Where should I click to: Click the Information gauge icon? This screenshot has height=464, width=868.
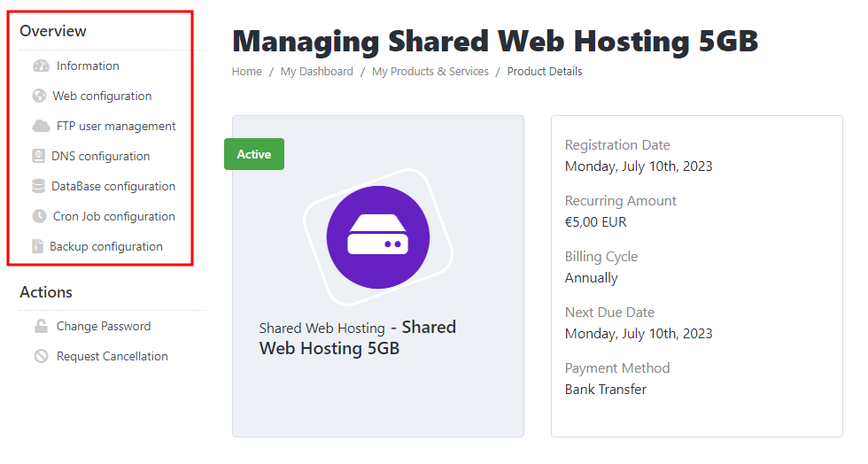click(x=41, y=66)
